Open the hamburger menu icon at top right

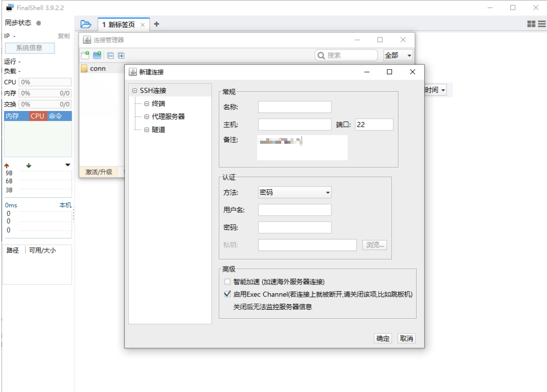click(542, 24)
